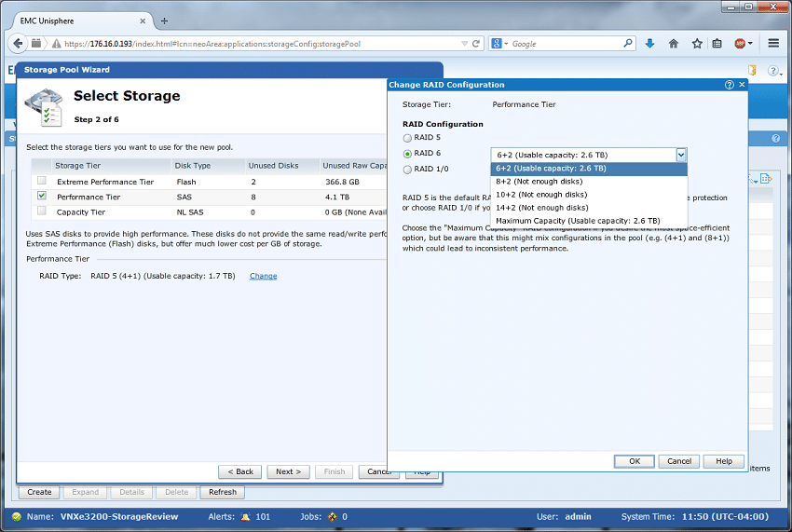
Task: Click the alerts bell icon in status bar
Action: (245, 516)
